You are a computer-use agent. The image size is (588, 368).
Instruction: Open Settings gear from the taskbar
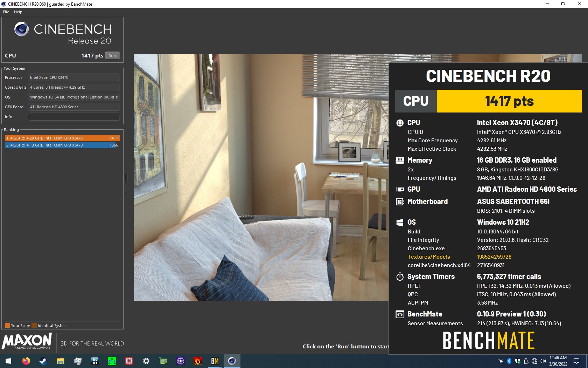[x=146, y=361]
